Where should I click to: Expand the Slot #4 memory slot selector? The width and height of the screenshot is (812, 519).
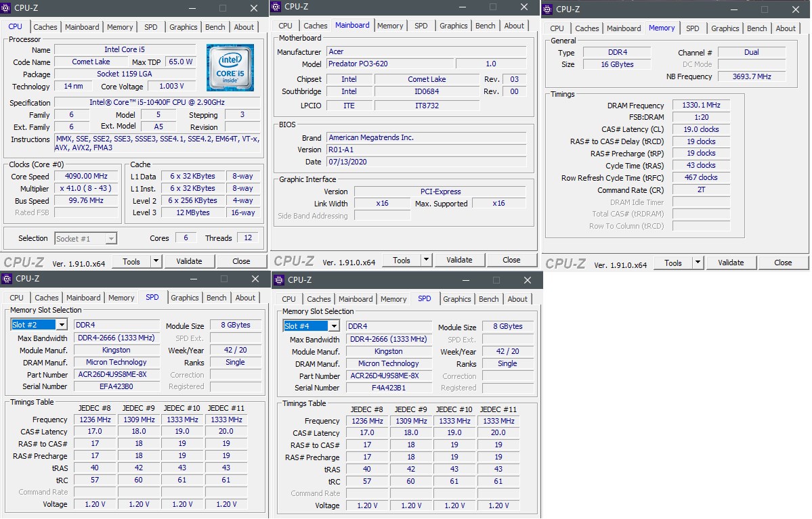coord(334,326)
